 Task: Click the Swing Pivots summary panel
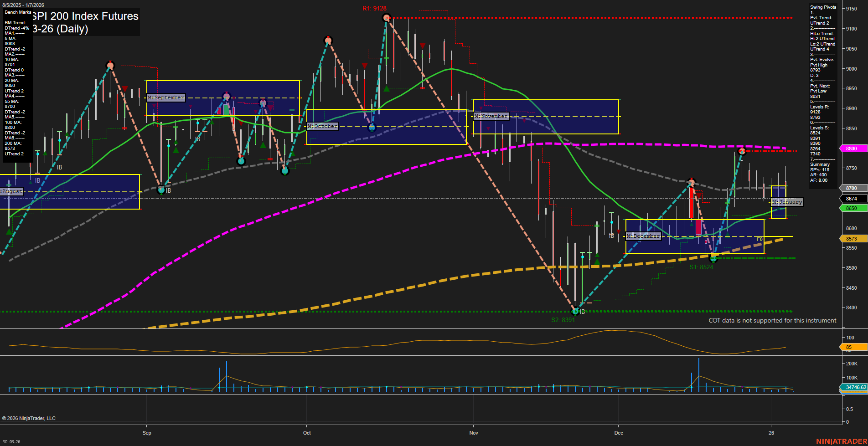point(823,7)
